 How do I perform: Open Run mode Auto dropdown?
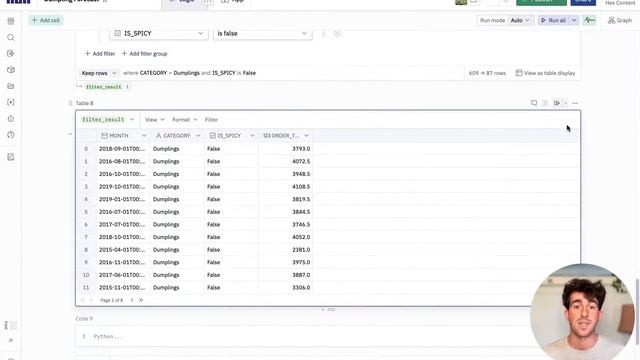click(x=520, y=20)
